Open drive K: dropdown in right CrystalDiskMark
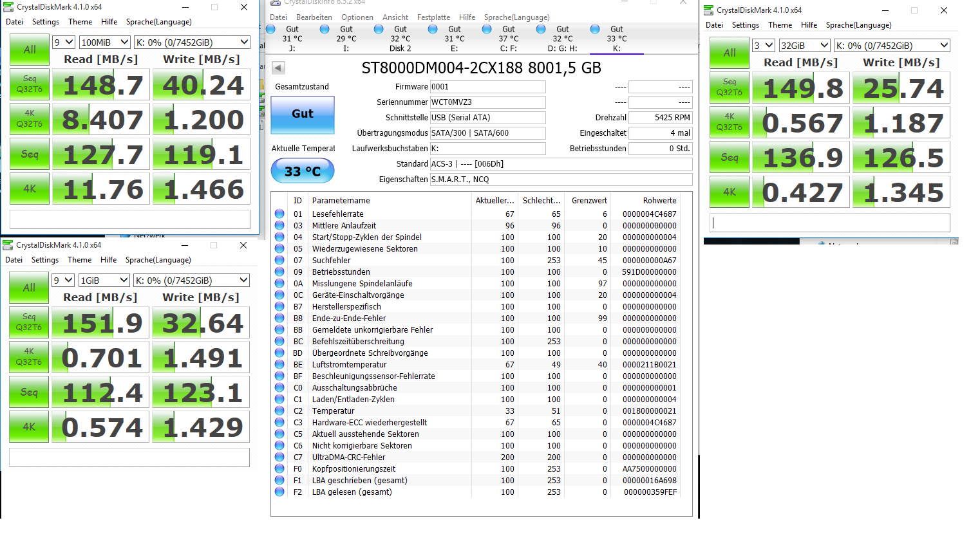The height and width of the screenshot is (554, 980). (892, 46)
